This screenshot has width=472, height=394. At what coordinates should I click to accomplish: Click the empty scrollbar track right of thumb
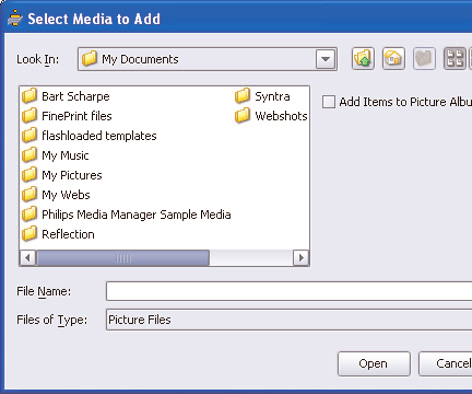click(x=251, y=258)
